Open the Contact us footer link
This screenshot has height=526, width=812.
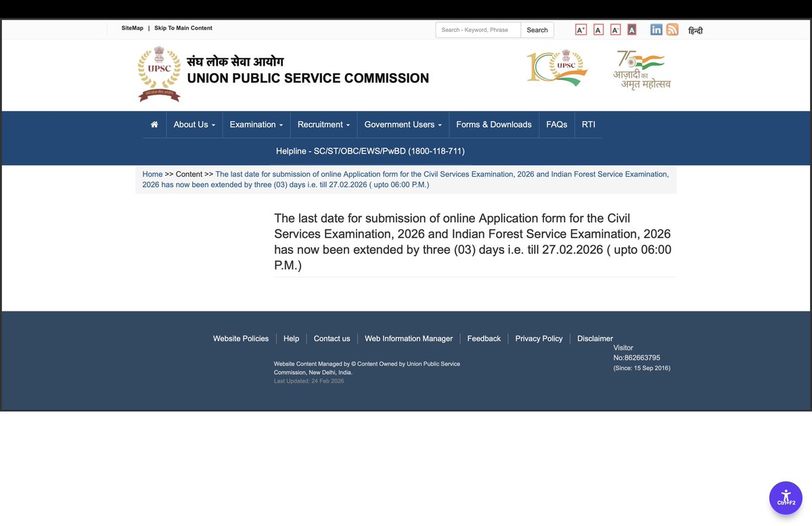click(x=332, y=338)
